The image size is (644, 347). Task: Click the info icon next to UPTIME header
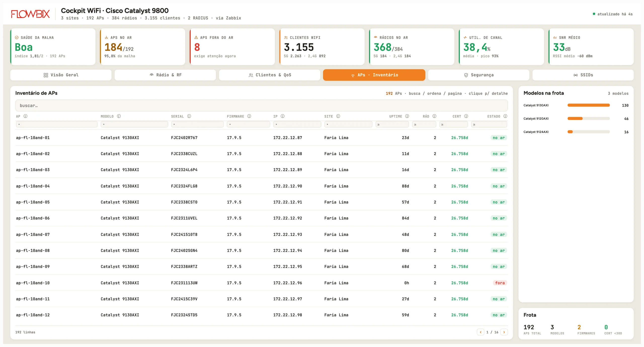[x=407, y=116]
